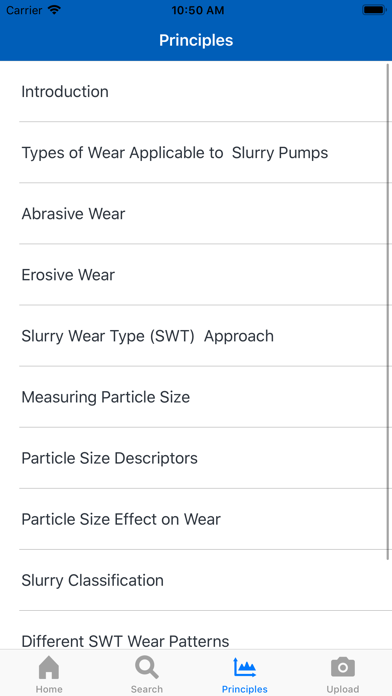Screen dimensions: 392x696
Task: Open the Introduction topic
Action: 196,91
